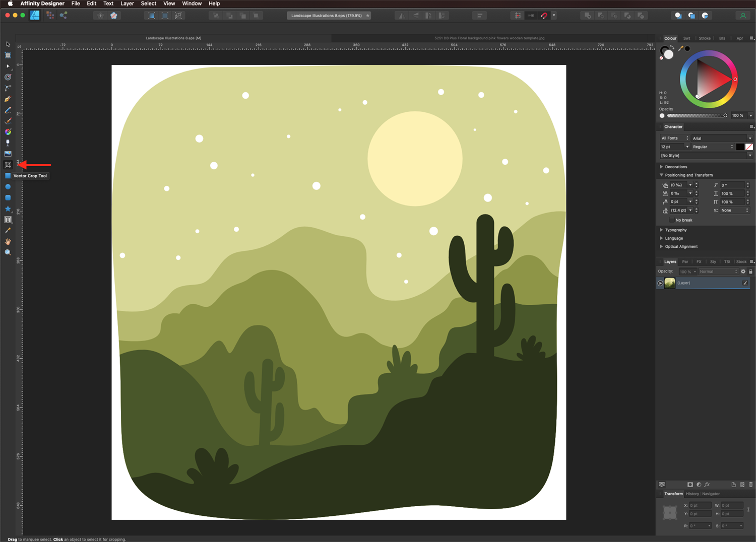Switch to the History panel tab
The height and width of the screenshot is (542, 756).
[x=692, y=494]
